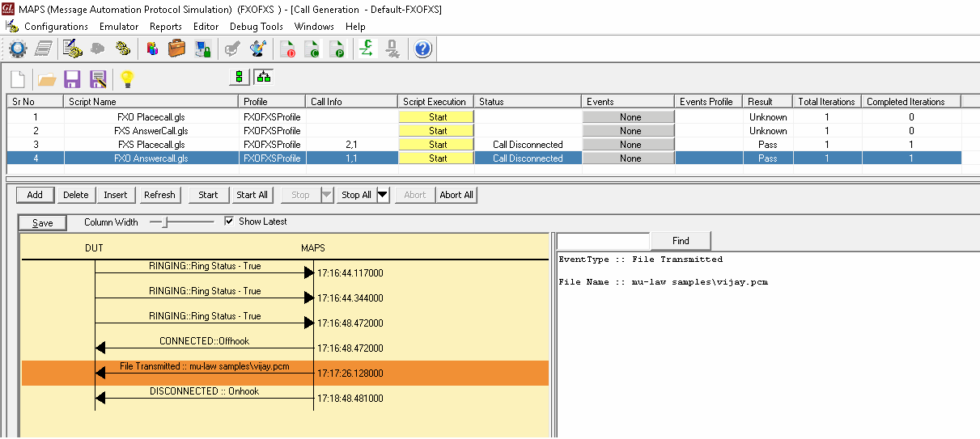Toggle the Show Latest checkbox
Screen dimensions: 980x439
point(229,221)
